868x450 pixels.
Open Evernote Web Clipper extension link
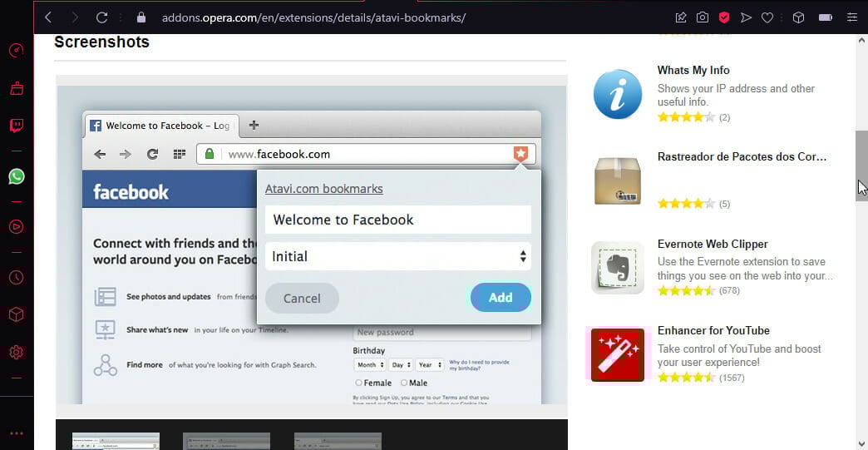[x=713, y=244]
